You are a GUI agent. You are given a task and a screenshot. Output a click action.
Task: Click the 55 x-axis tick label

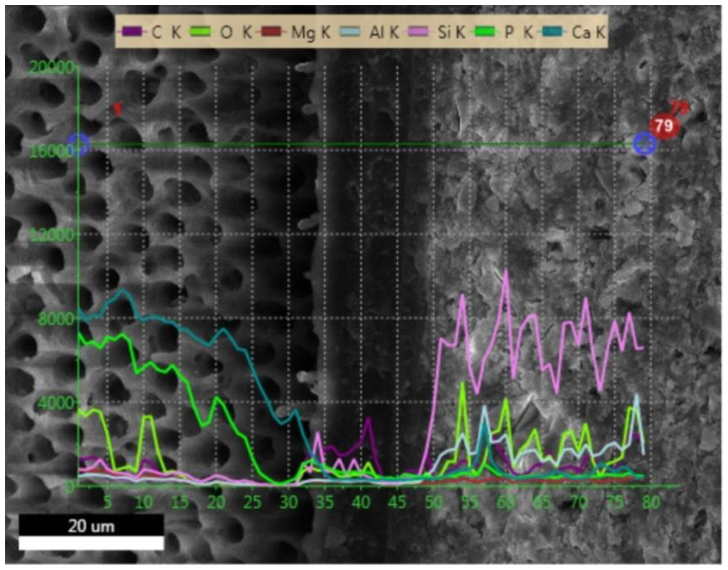coord(470,503)
